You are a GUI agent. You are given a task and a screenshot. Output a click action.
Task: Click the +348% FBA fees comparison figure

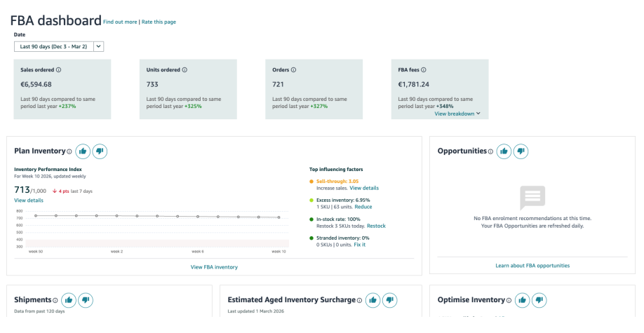point(444,107)
